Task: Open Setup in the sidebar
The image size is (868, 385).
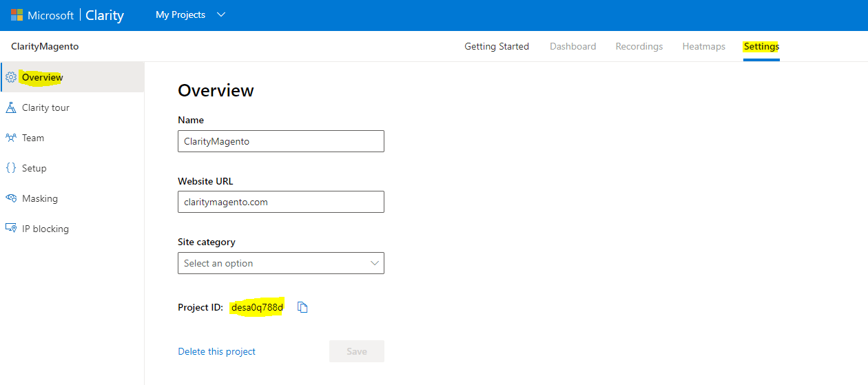Action: [72, 168]
